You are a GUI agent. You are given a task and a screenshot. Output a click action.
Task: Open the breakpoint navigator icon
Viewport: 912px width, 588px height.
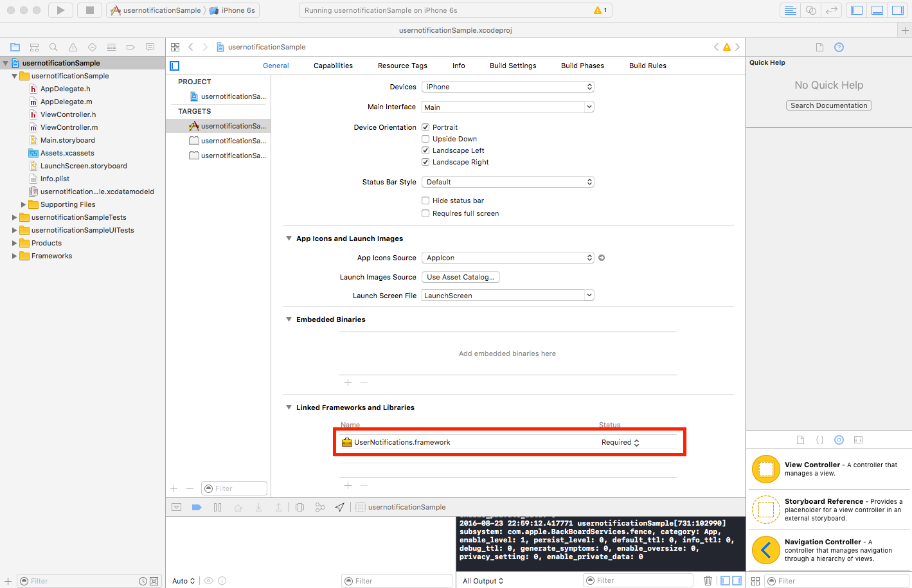(x=130, y=47)
